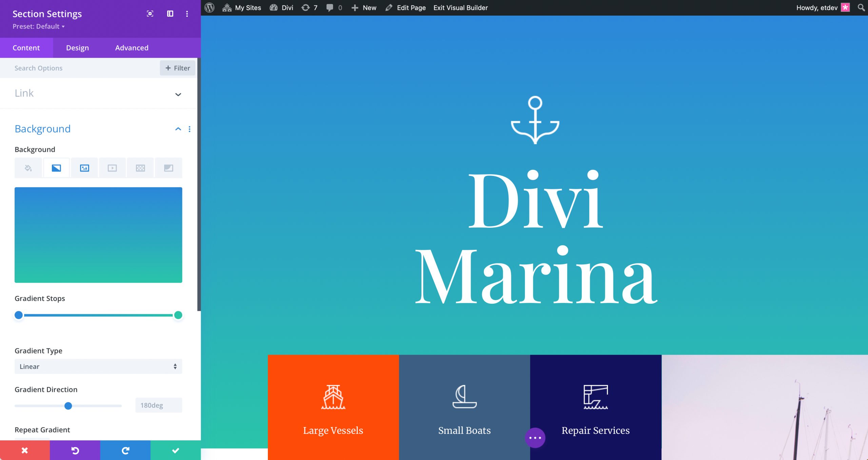Screen dimensions: 868x460
Task: Select the solid color background paint bucket icon
Action: pos(28,167)
